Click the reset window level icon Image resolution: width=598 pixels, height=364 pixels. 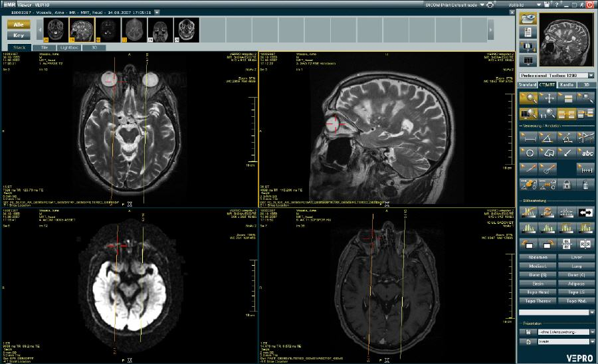point(548,213)
